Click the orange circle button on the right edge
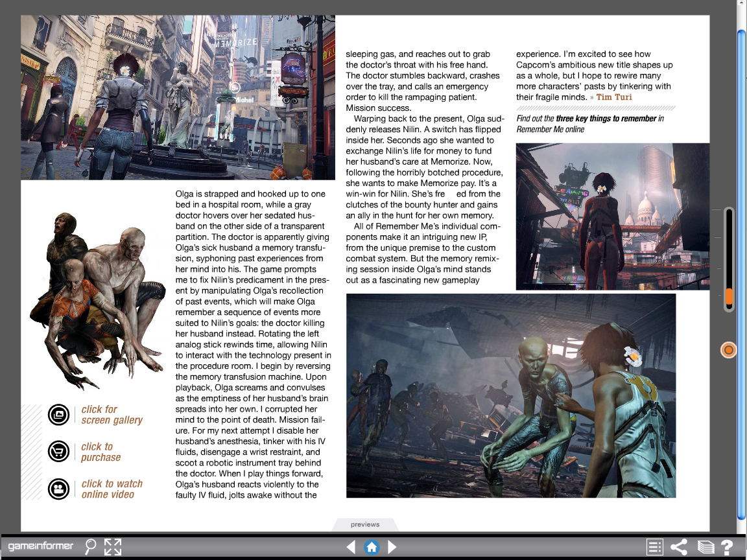747x560 pixels. point(728,350)
